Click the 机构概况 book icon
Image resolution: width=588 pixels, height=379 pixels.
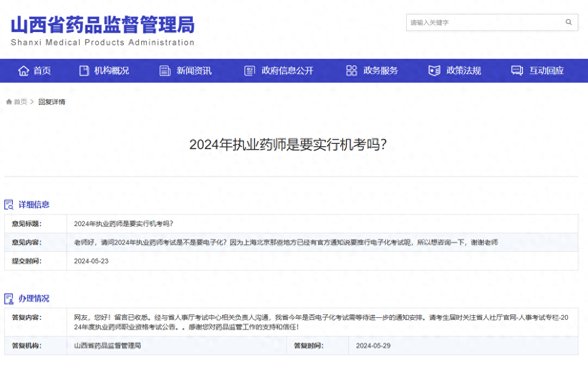tap(84, 71)
